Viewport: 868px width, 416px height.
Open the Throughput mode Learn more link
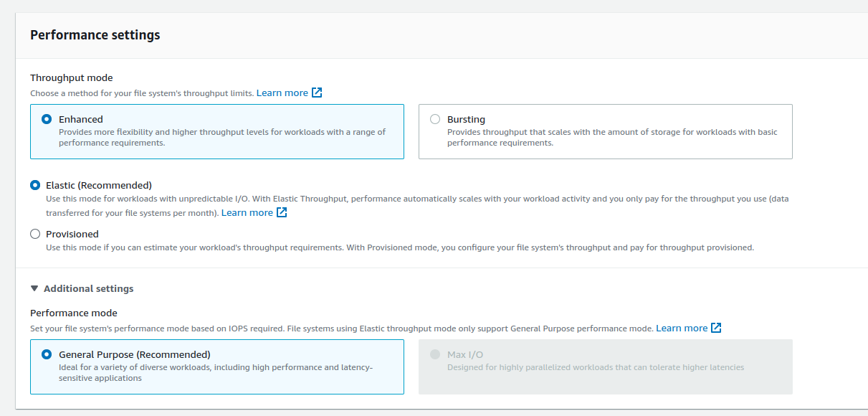coord(283,93)
